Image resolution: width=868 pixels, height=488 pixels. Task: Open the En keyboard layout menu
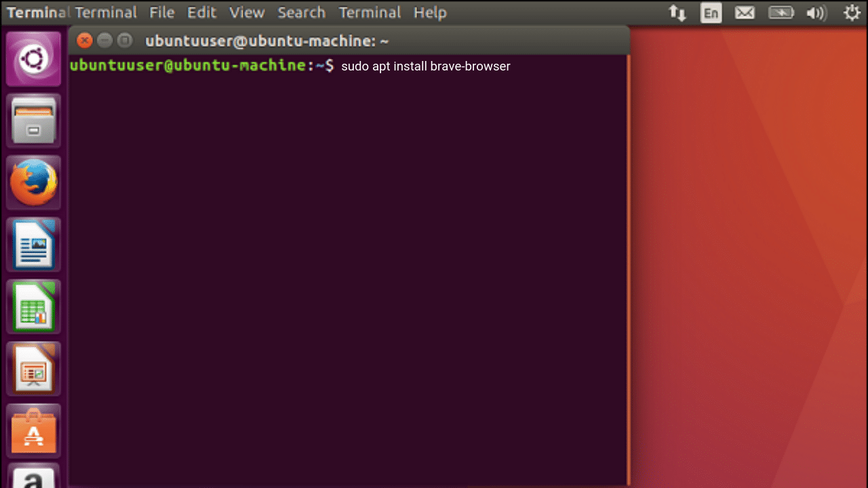[711, 12]
